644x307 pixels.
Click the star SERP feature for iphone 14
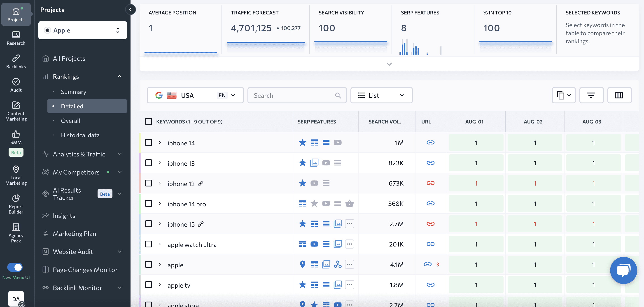tap(302, 142)
